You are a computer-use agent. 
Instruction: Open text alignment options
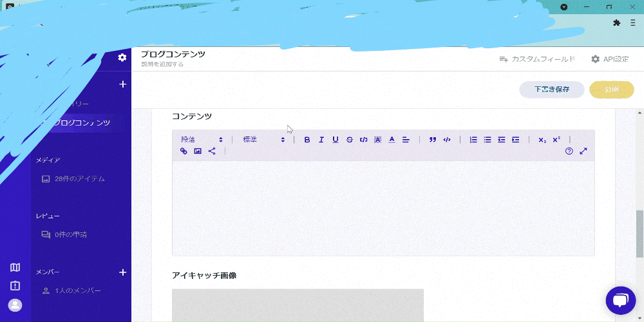[406, 140]
